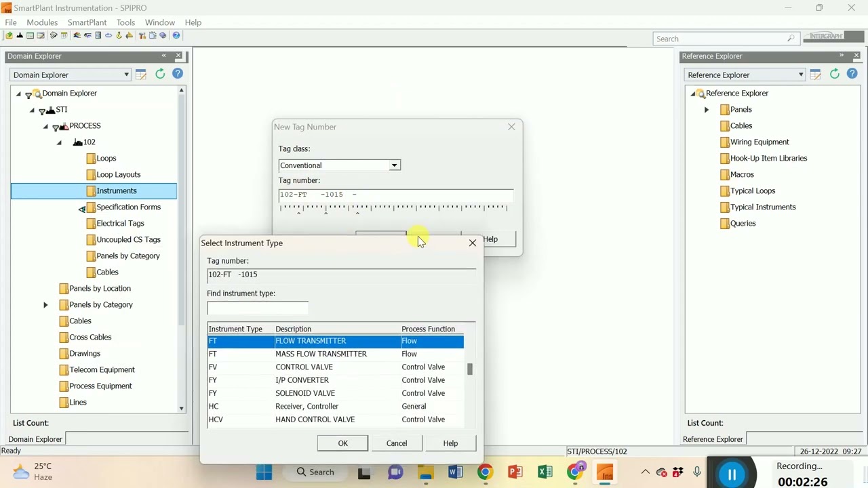Viewport: 868px width, 488px height.
Task: Click the blue loop toolbar icon
Action: pyautogui.click(x=108, y=35)
